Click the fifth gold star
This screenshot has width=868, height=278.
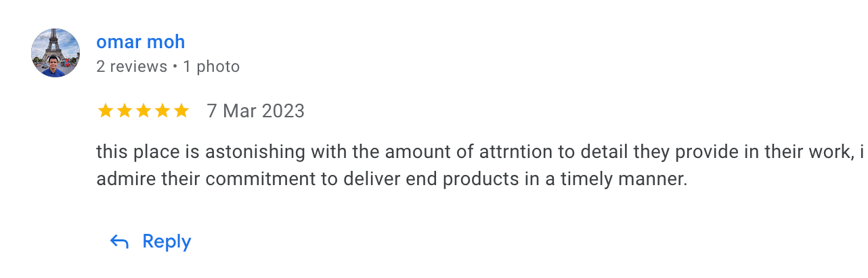coord(181,111)
